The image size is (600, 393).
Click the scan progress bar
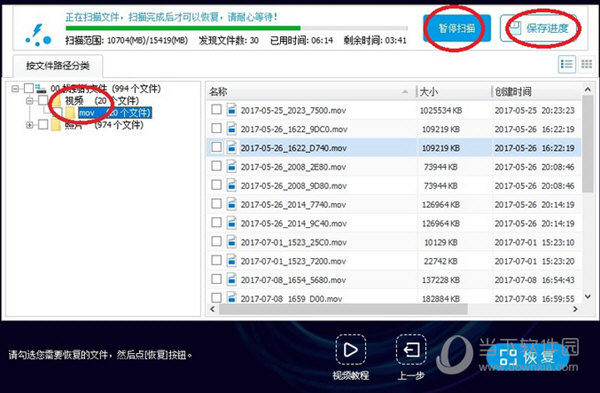pyautogui.click(x=236, y=28)
